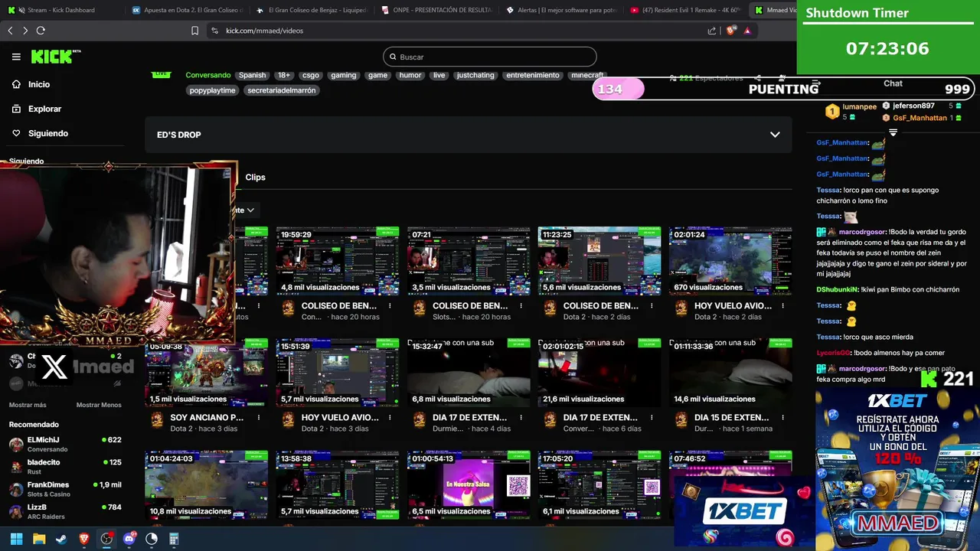Viewport: 980px width, 551px height.
Task: Click the Siguiendo heart icon
Action: pos(16,133)
